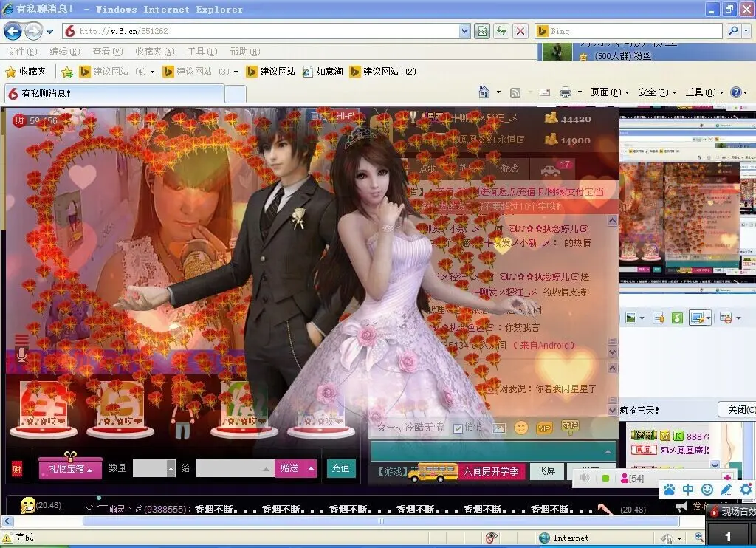
Task: Expand the 建议网站 (4) favorites dropdown
Action: (152, 72)
